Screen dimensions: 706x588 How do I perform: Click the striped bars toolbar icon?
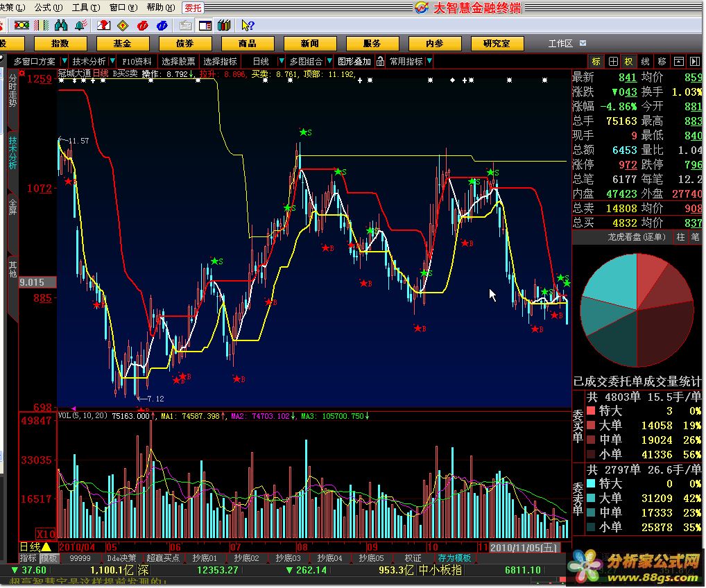(x=42, y=25)
